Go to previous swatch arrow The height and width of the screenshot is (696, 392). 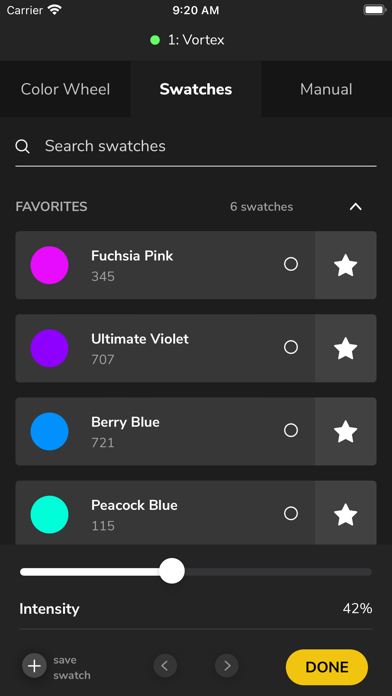tap(165, 666)
